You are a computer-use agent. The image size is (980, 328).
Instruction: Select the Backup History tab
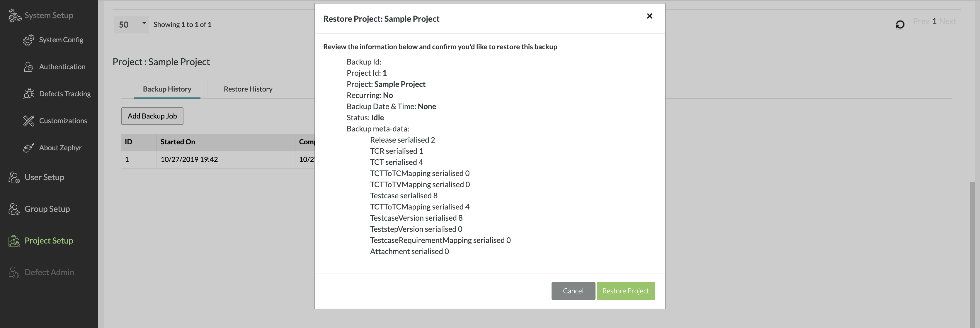(167, 89)
